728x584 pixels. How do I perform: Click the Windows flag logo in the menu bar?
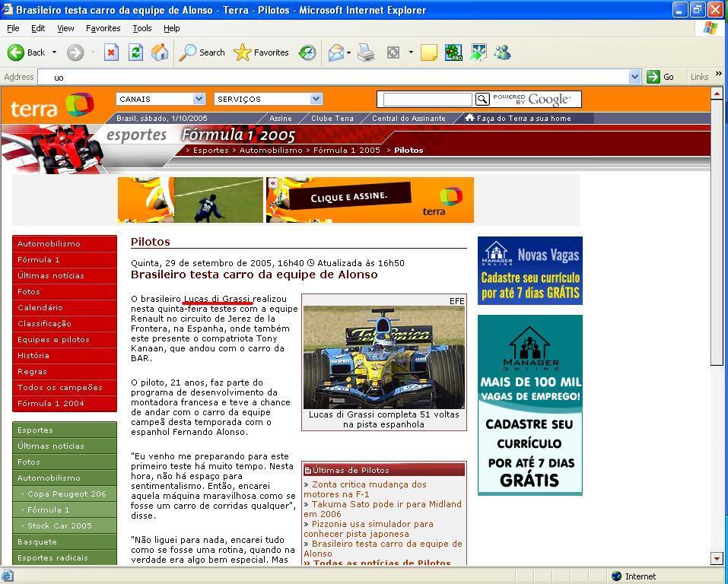(x=710, y=28)
